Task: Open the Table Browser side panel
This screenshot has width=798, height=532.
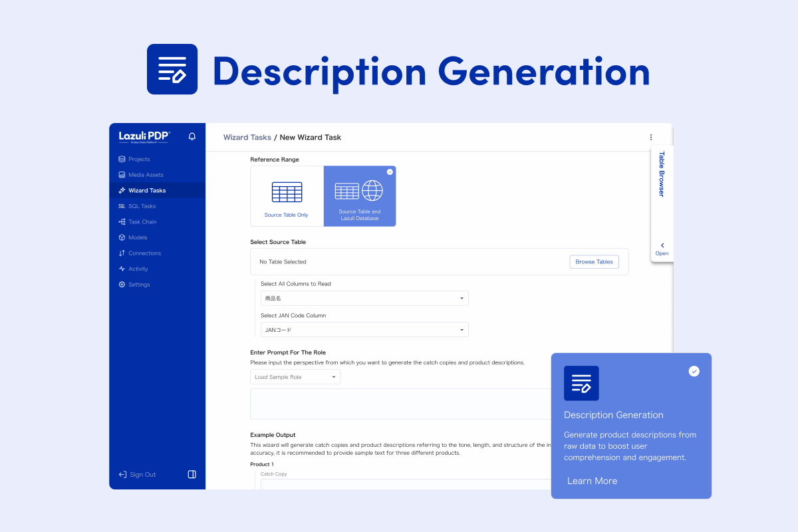Action: [x=662, y=248]
